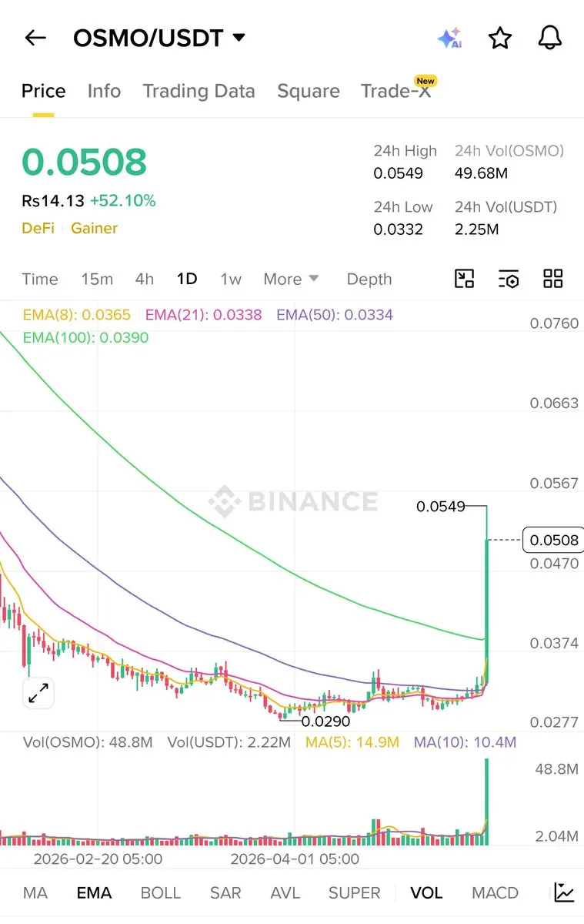
Task: Select the 1w interval
Action: coord(231,279)
